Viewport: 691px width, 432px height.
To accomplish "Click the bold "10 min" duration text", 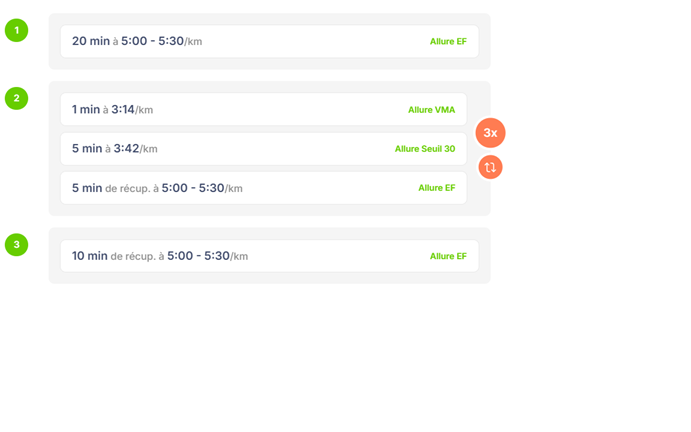I will [90, 256].
